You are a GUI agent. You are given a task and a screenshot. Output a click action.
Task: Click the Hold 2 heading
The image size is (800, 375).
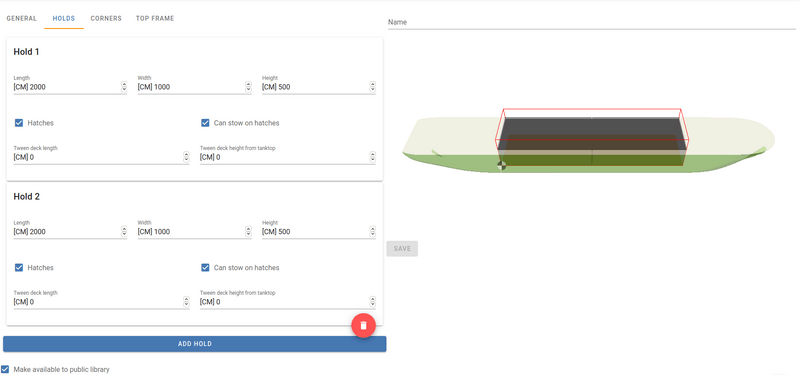(27, 196)
